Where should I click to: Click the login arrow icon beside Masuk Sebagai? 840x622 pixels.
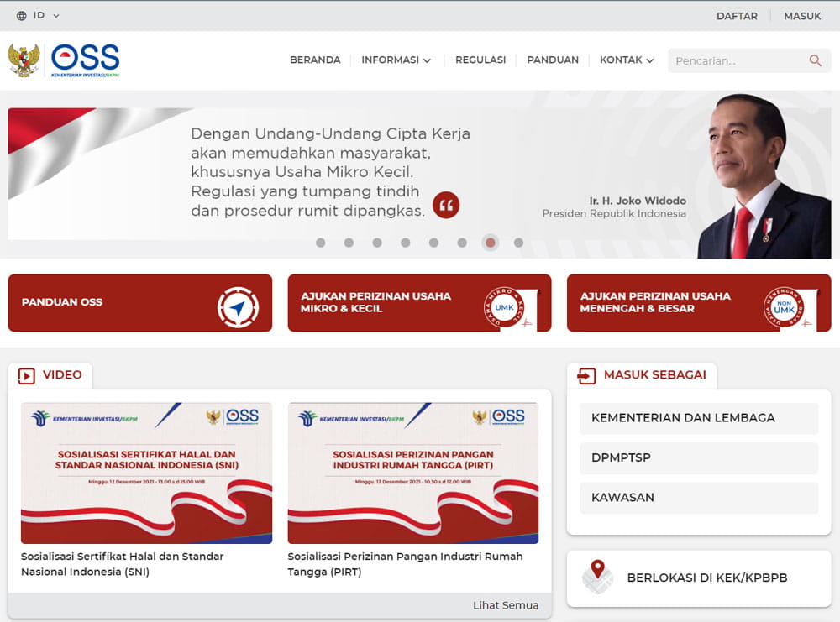(586, 376)
